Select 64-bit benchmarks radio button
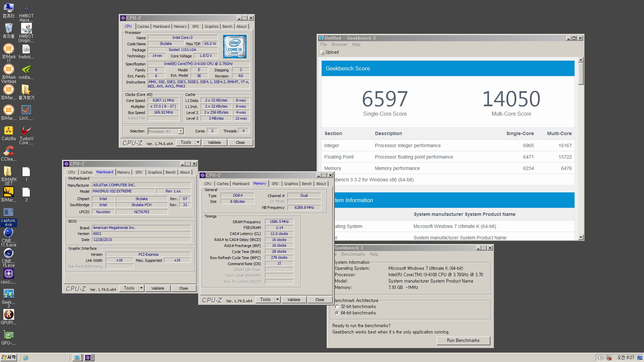This screenshot has width=644, height=362. (337, 313)
